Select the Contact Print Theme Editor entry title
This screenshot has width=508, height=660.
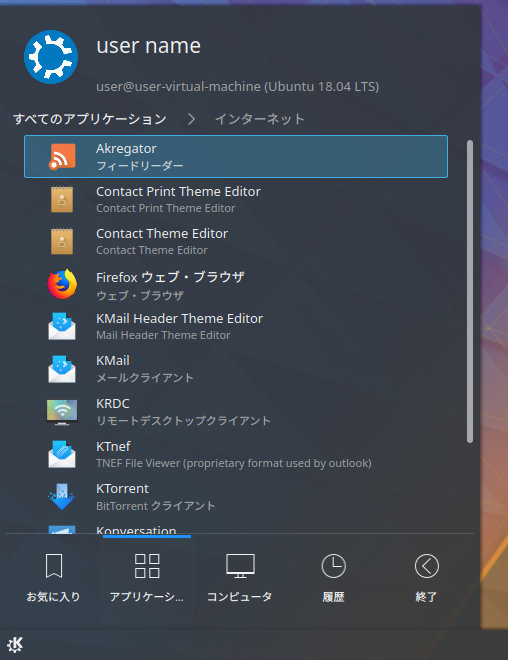[x=178, y=192]
